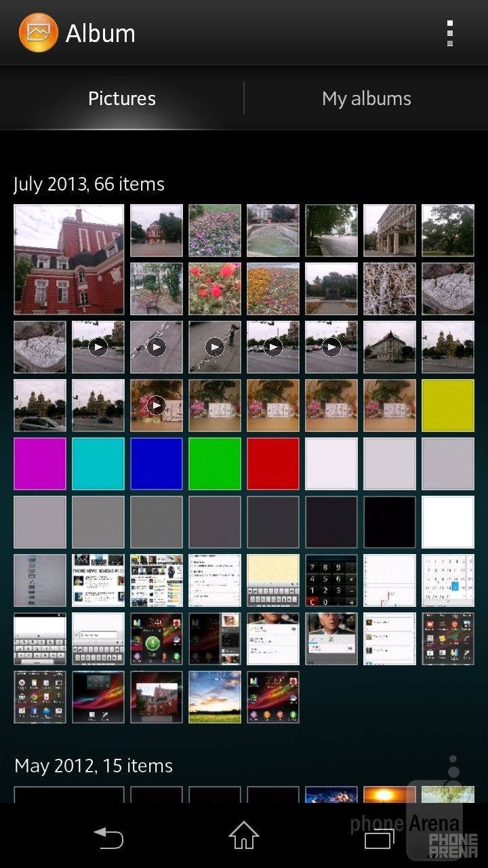Open the solid magenta image
The image size is (488, 868).
click(40, 464)
